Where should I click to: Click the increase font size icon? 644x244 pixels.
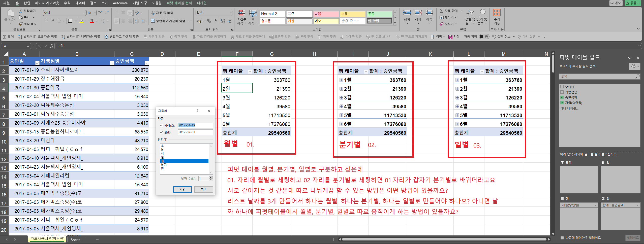pyautogui.click(x=100, y=13)
